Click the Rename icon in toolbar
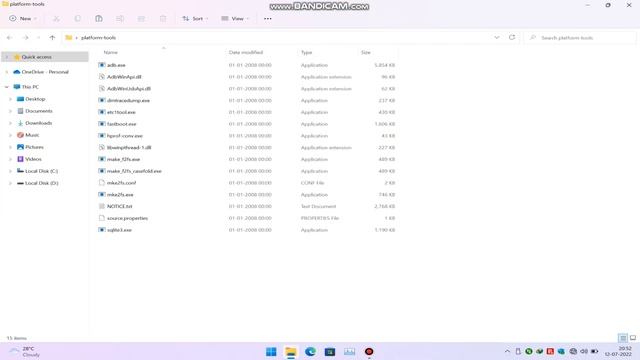This screenshot has width=640, height=360. [120, 19]
